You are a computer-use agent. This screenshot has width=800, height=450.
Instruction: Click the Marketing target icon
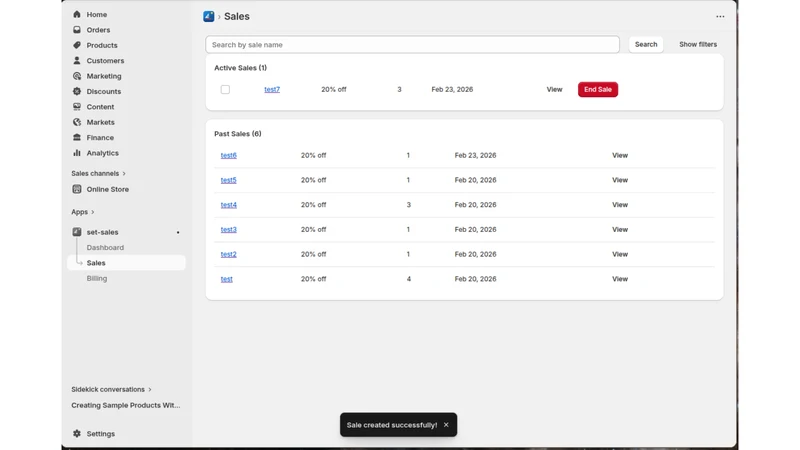(x=77, y=76)
